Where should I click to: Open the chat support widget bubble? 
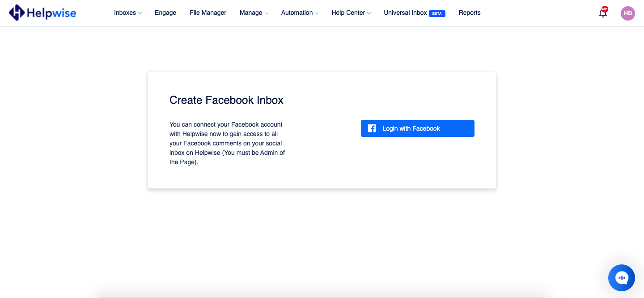click(x=622, y=278)
